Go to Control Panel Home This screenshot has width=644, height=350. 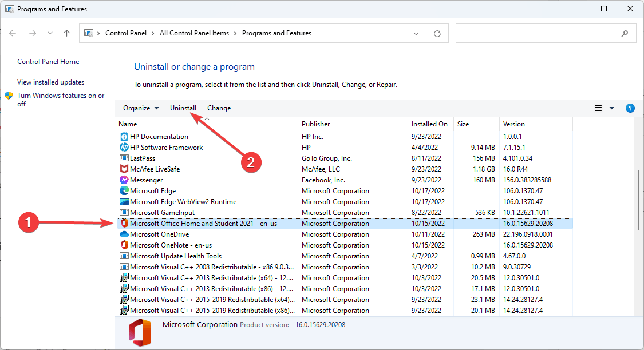tap(48, 62)
